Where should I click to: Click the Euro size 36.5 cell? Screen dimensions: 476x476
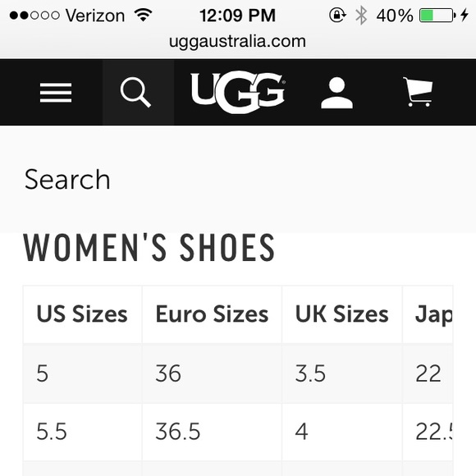(212, 432)
